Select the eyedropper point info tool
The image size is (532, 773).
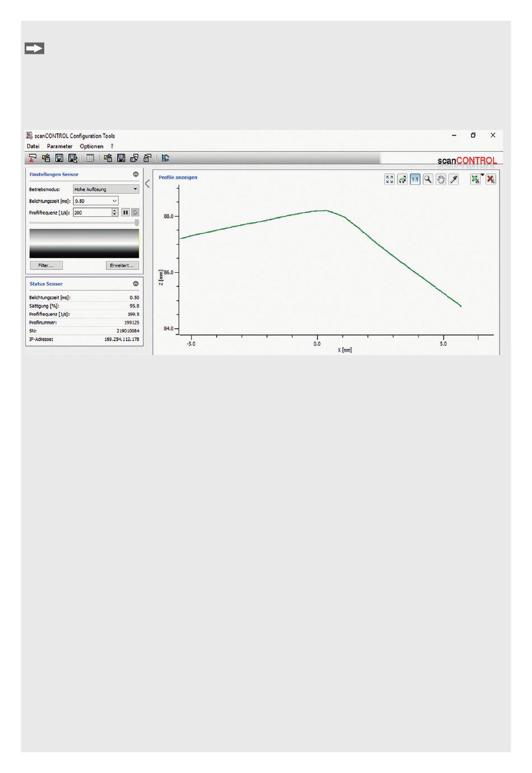(454, 179)
